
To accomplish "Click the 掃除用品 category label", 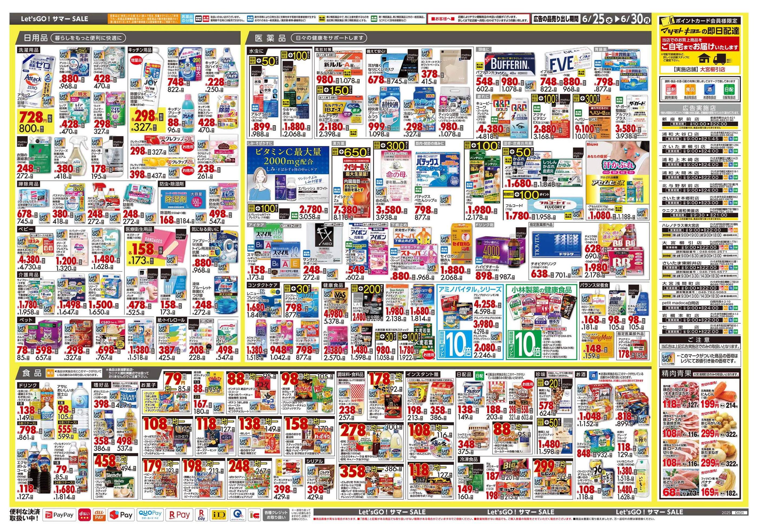I will (28, 184).
